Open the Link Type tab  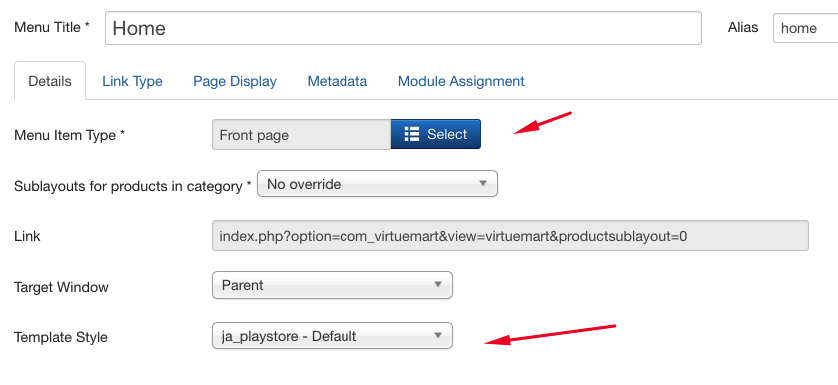pos(133,81)
